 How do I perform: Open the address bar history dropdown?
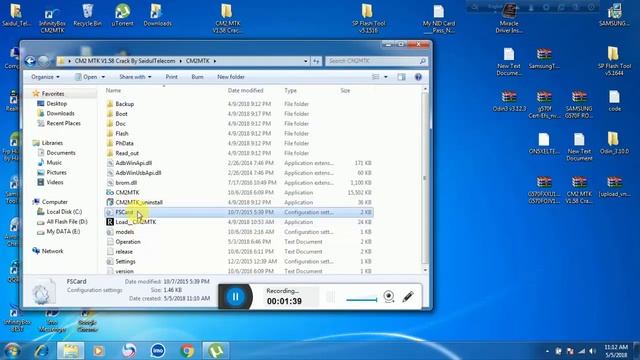click(306, 61)
